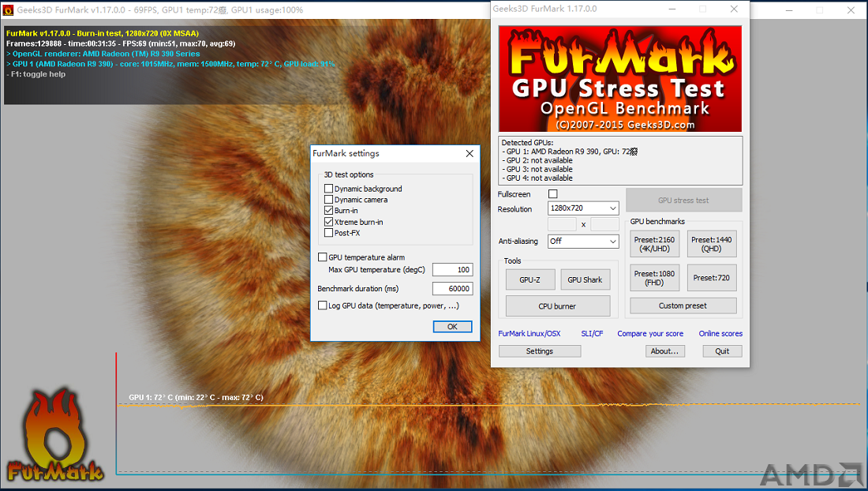Image resolution: width=868 pixels, height=491 pixels.
Task: Confirm the FurMark settings with OK
Action: pyautogui.click(x=452, y=327)
